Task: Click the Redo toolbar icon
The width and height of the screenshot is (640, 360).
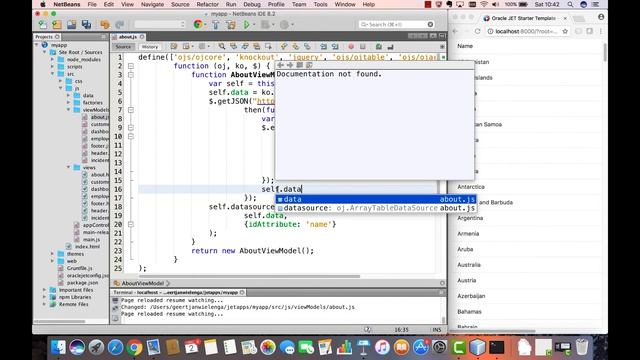Action: point(120,24)
